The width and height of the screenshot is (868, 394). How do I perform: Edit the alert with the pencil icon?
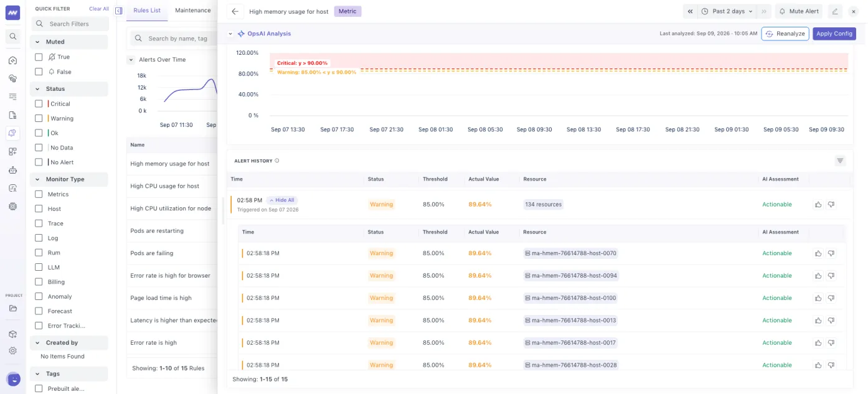pyautogui.click(x=835, y=11)
